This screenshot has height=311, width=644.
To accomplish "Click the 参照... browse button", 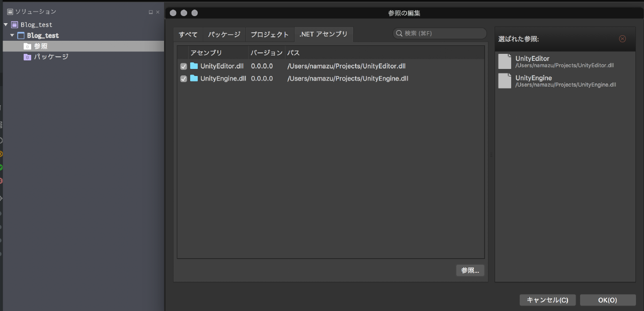I will point(470,270).
